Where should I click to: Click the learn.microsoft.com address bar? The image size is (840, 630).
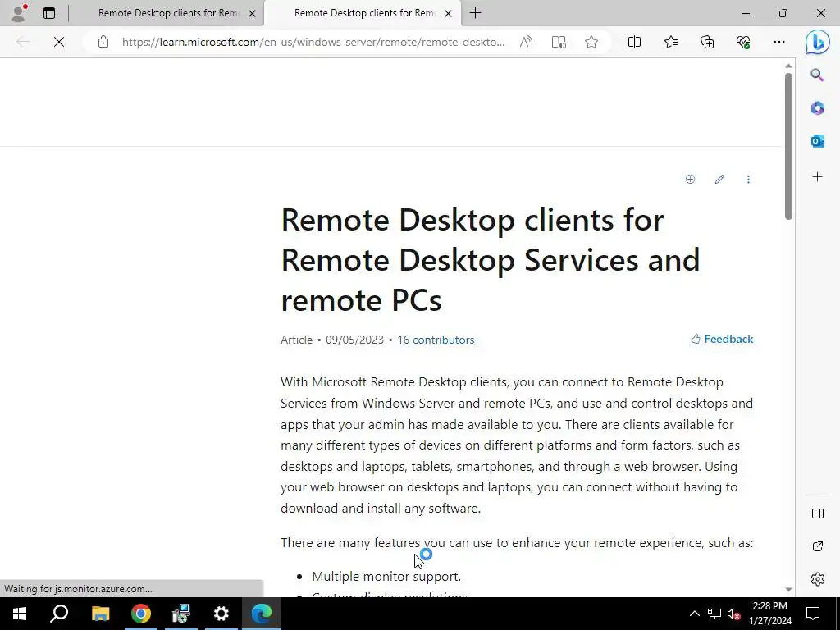313,42
